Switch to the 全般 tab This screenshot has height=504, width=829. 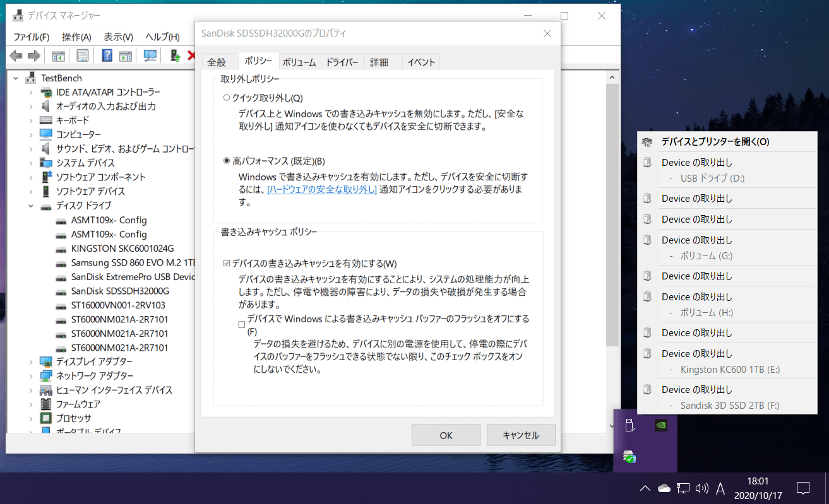point(217,62)
